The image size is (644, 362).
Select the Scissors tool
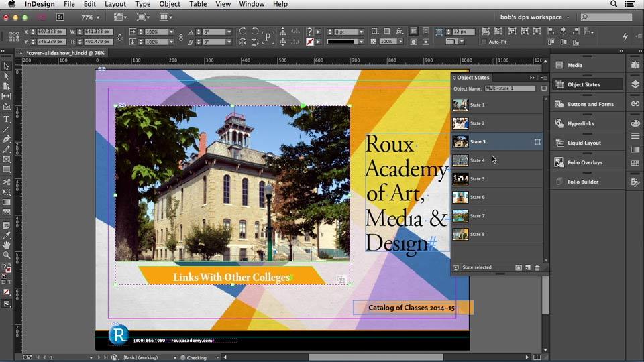[6, 182]
